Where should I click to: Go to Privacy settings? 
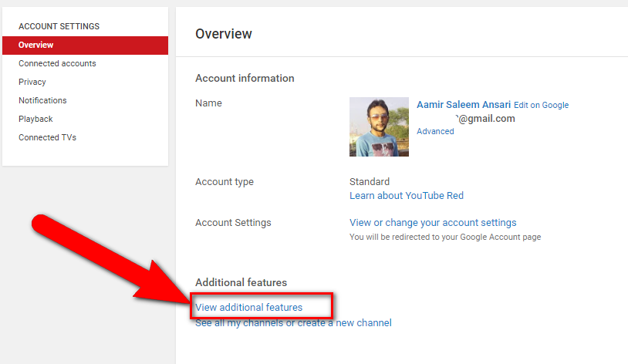click(32, 82)
